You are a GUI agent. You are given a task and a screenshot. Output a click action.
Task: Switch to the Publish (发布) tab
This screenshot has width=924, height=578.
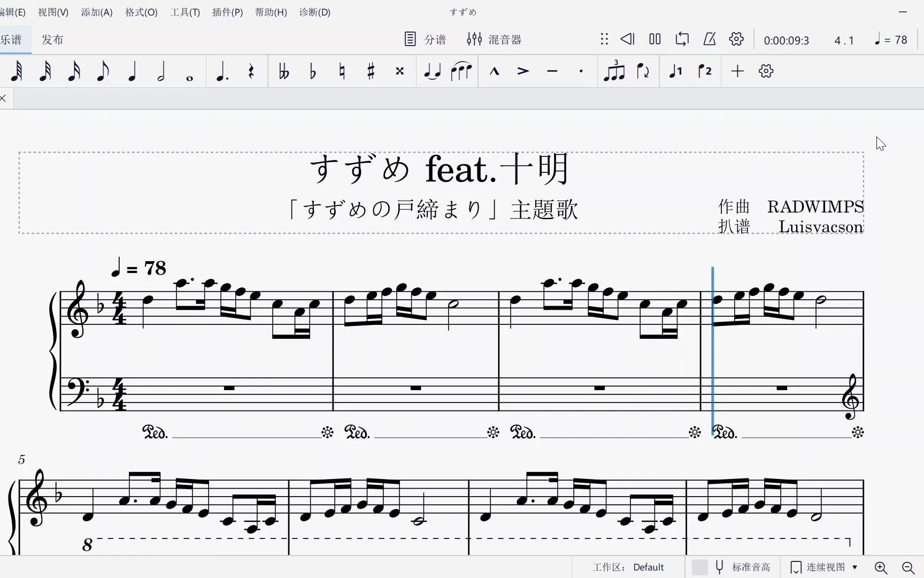[52, 40]
